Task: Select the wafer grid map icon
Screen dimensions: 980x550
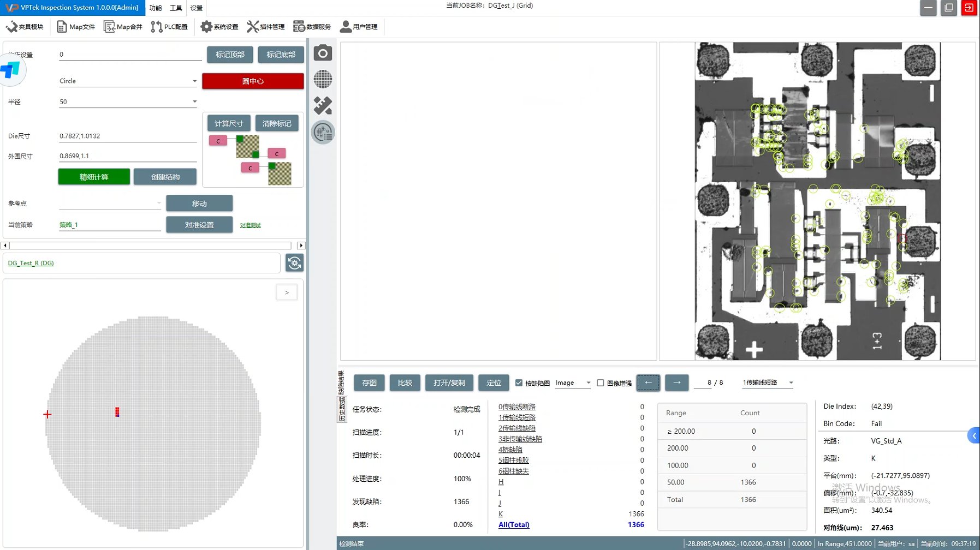Action: point(323,79)
